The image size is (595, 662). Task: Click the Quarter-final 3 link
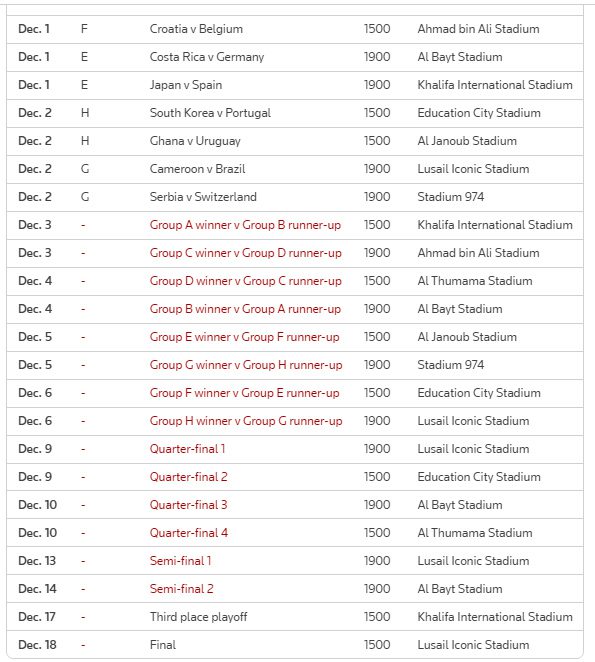pyautogui.click(x=189, y=505)
